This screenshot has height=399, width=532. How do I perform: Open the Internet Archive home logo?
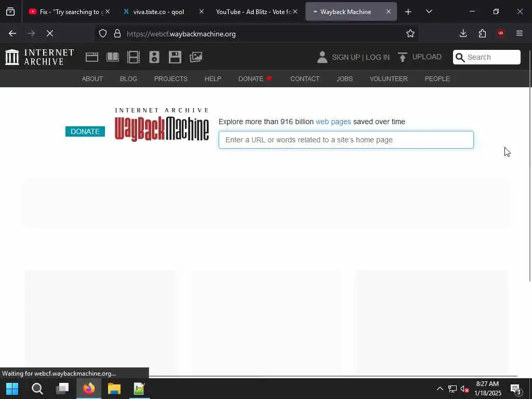coord(39,57)
